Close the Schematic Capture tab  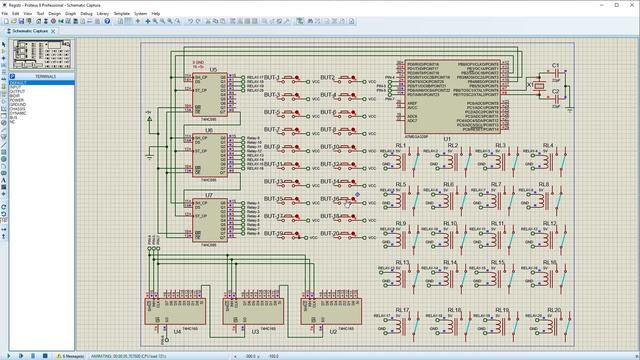coord(53,31)
